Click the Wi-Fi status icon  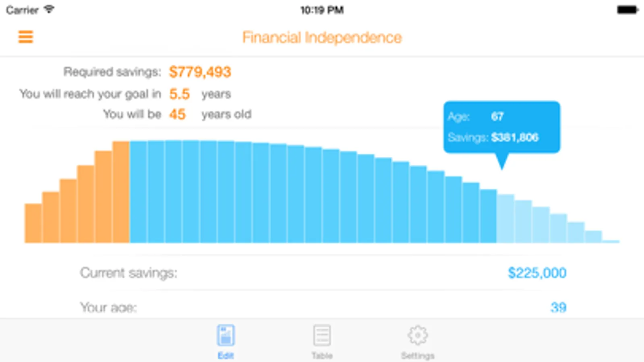click(x=49, y=9)
